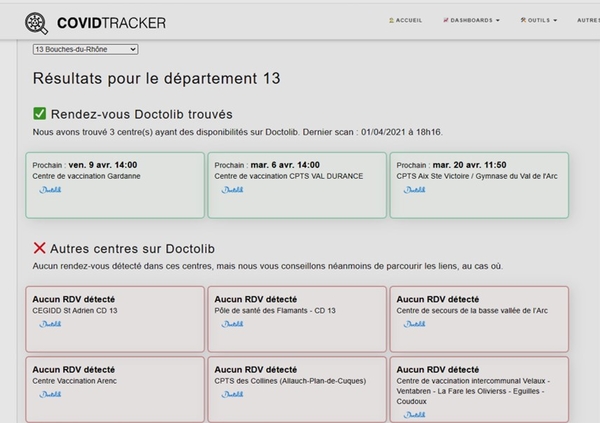Select the CEGIDD St Adrien CD 13 card

click(115, 319)
